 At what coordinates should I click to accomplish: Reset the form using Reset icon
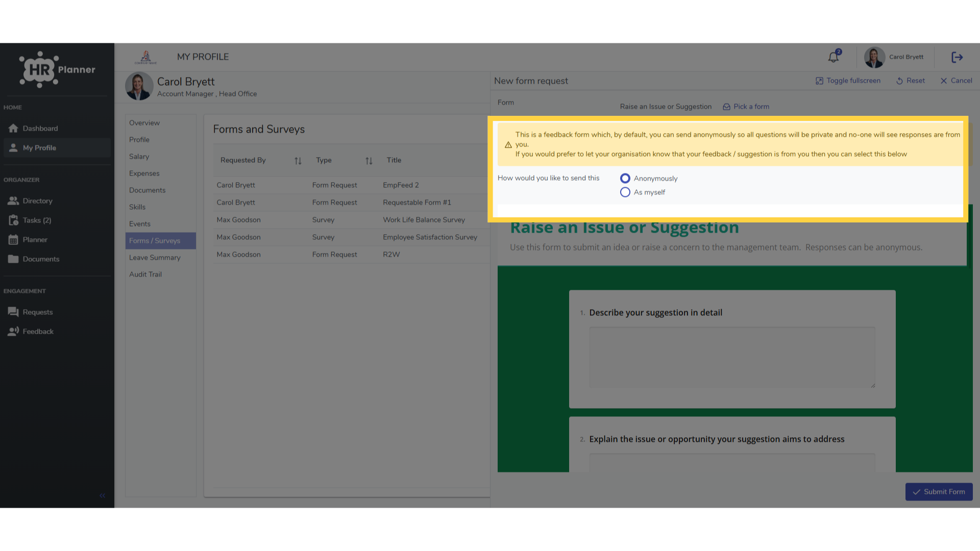[899, 81]
